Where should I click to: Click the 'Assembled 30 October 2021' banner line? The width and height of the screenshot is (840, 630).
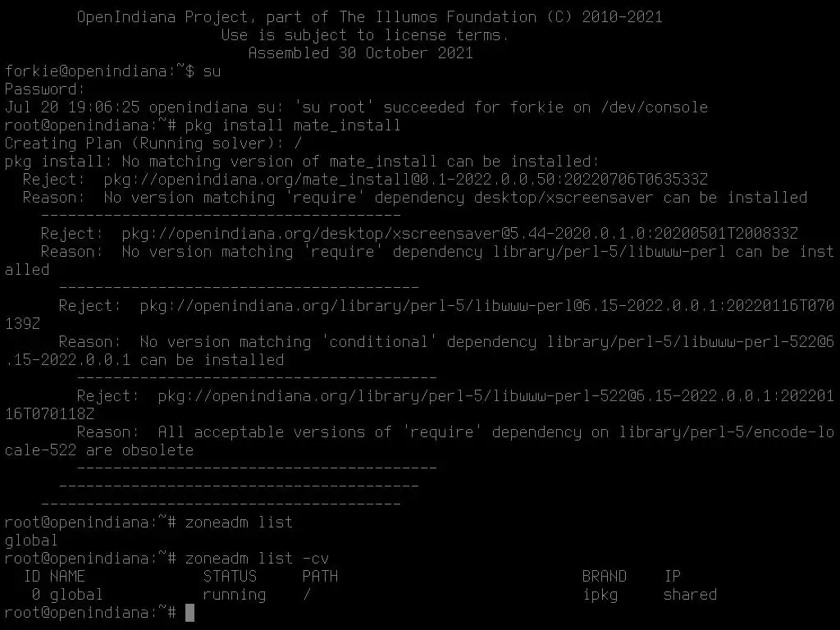tap(361, 53)
